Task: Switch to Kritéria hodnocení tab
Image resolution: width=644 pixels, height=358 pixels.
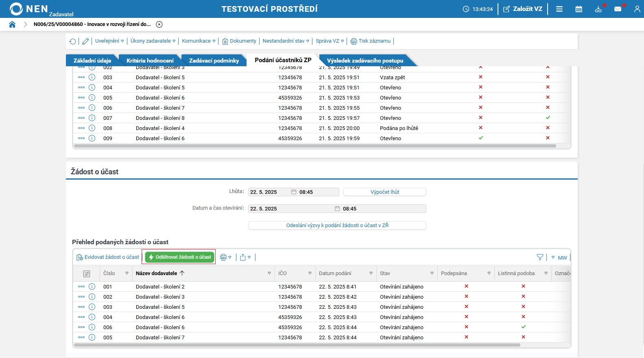Action: [150, 61]
